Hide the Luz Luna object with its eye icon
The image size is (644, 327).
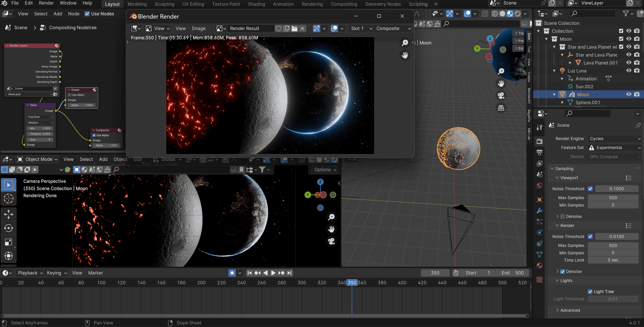pyautogui.click(x=629, y=71)
